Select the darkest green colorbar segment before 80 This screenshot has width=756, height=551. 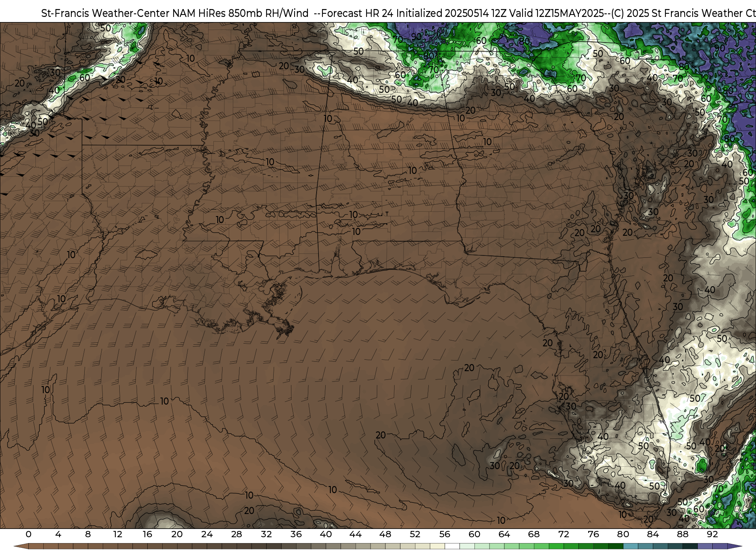tap(616, 546)
